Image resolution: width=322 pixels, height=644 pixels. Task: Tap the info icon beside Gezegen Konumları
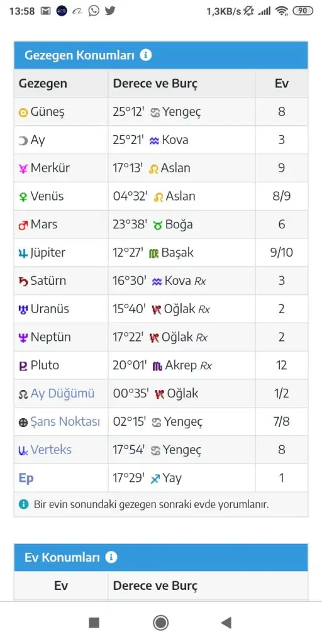click(145, 55)
